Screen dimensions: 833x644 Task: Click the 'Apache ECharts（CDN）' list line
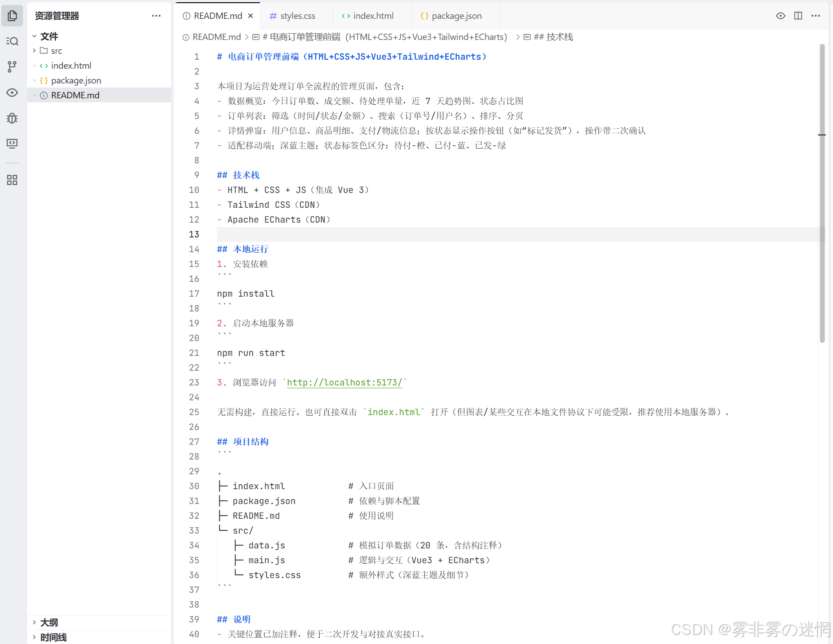point(274,219)
